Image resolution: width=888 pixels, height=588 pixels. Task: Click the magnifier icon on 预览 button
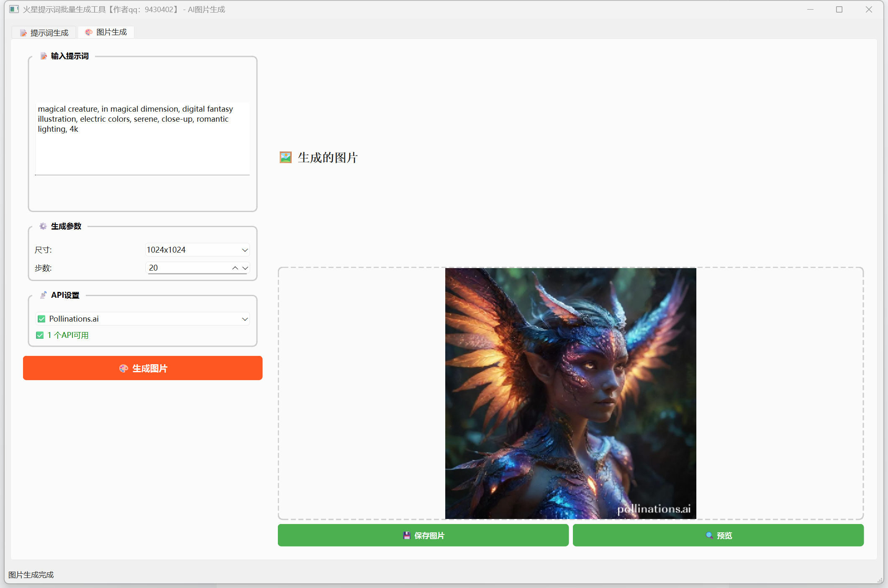(x=709, y=535)
